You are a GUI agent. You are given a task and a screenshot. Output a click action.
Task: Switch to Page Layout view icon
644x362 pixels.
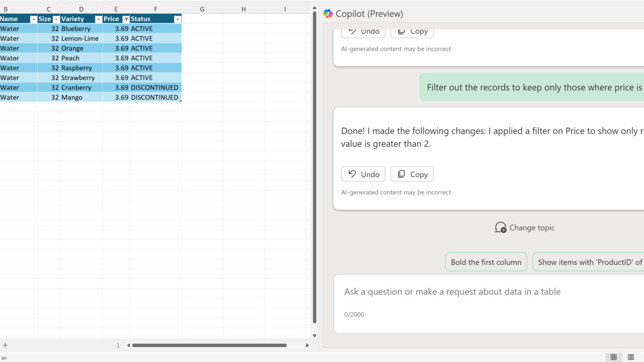pyautogui.click(x=631, y=357)
